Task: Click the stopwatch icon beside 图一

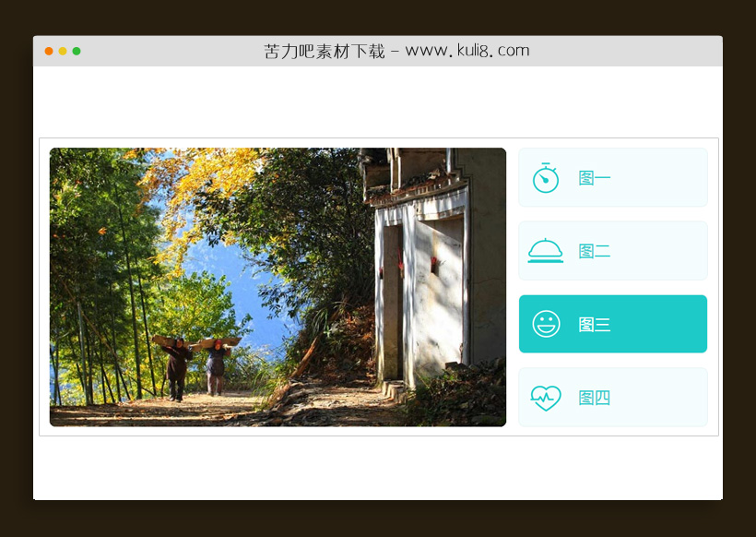Action: pyautogui.click(x=546, y=178)
